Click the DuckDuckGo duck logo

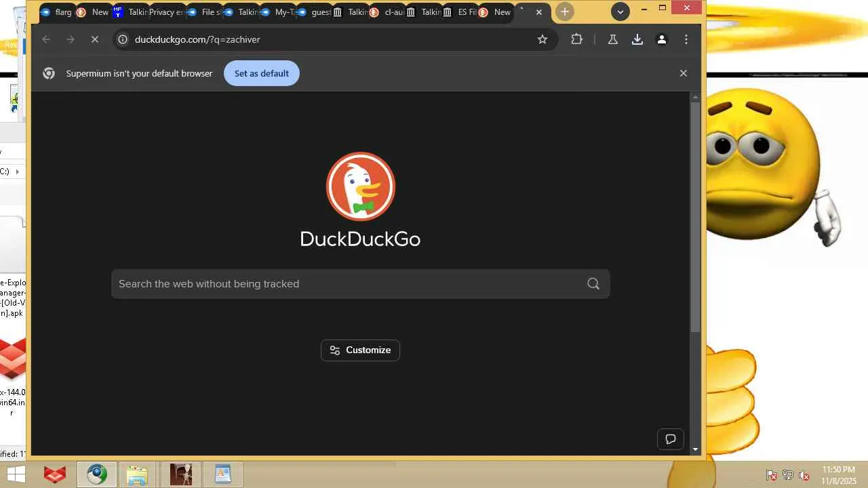(x=361, y=186)
